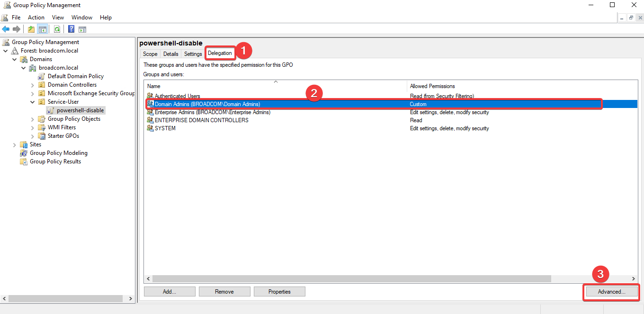Image resolution: width=644 pixels, height=314 pixels.
Task: Toggle the Show/Hide Console Tree icon
Action: click(43, 29)
